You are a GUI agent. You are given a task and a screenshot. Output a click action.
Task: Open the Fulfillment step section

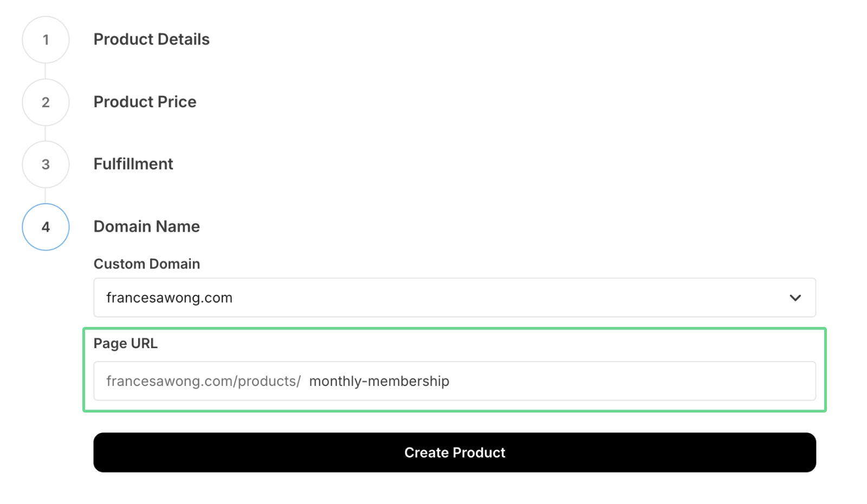point(133,164)
